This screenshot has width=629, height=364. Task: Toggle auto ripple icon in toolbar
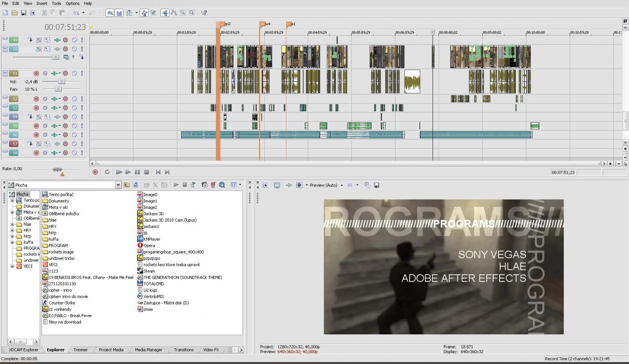click(129, 13)
